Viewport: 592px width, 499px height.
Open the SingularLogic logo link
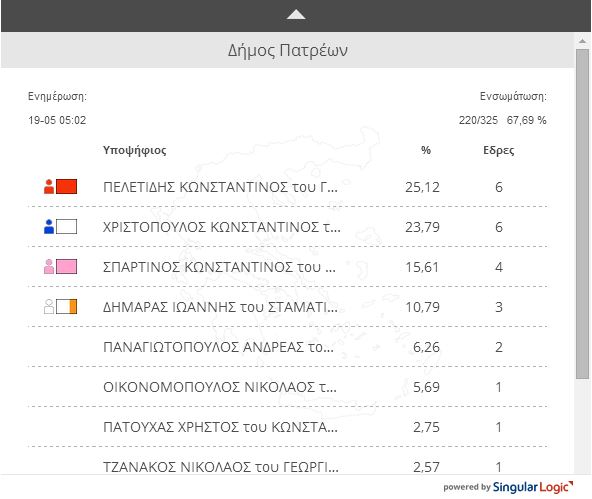coord(533,487)
